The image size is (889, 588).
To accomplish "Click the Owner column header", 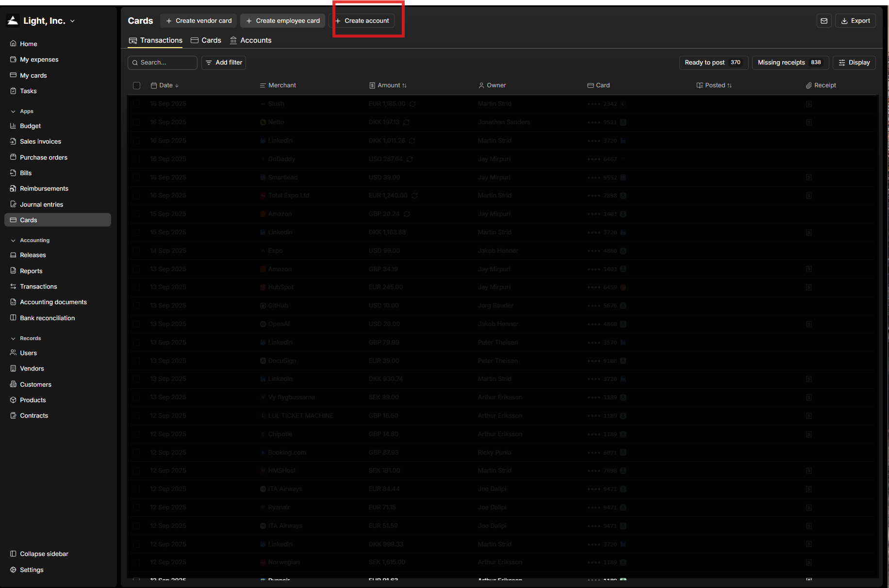I will pyautogui.click(x=492, y=85).
